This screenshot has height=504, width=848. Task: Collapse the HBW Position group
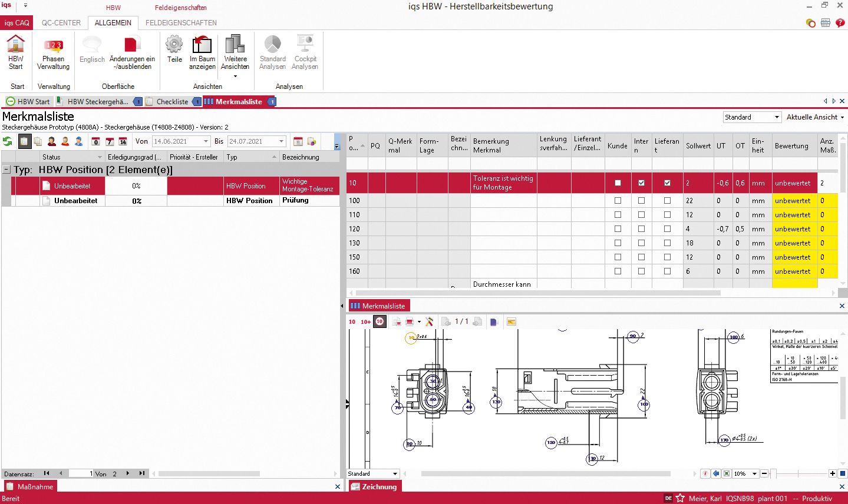tap(6, 170)
